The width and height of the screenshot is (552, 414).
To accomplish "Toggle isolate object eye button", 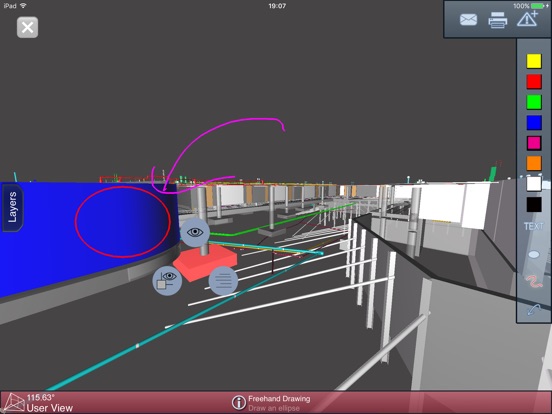I will coord(167,281).
